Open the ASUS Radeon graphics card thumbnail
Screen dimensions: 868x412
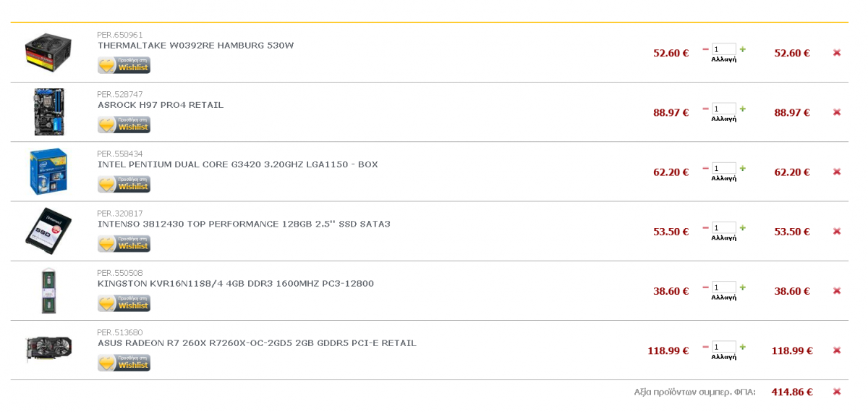click(x=48, y=349)
